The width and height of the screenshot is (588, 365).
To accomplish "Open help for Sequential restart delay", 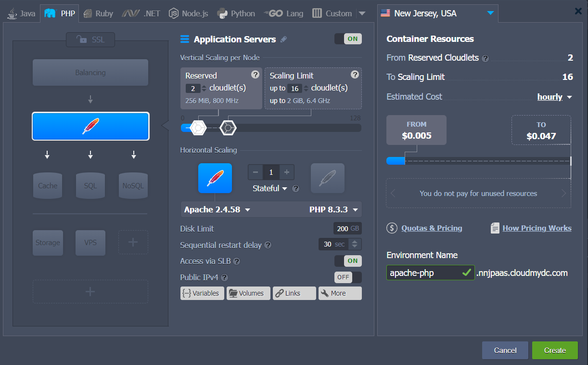I will [268, 245].
